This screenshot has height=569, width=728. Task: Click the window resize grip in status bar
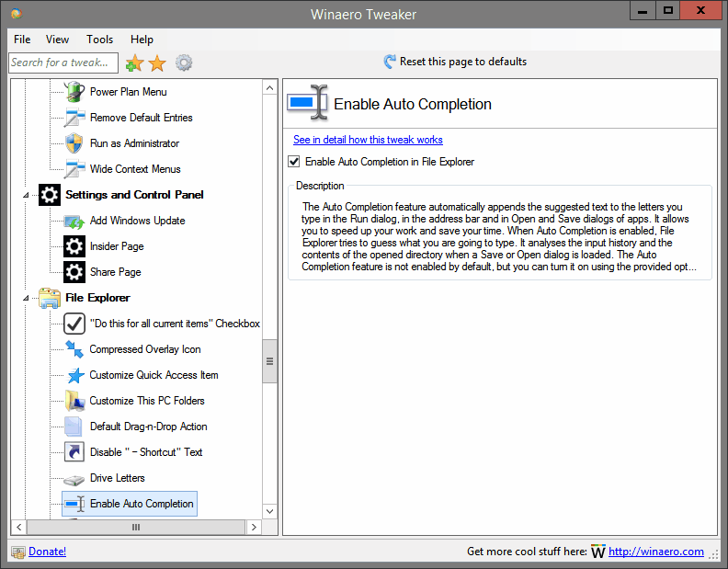coord(713,554)
